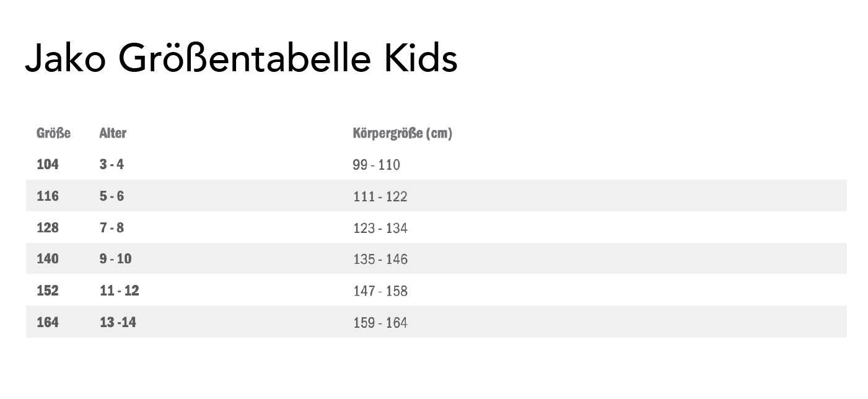The height and width of the screenshot is (399, 868).
Task: Click the age range 3 - 4
Action: pyautogui.click(x=112, y=165)
